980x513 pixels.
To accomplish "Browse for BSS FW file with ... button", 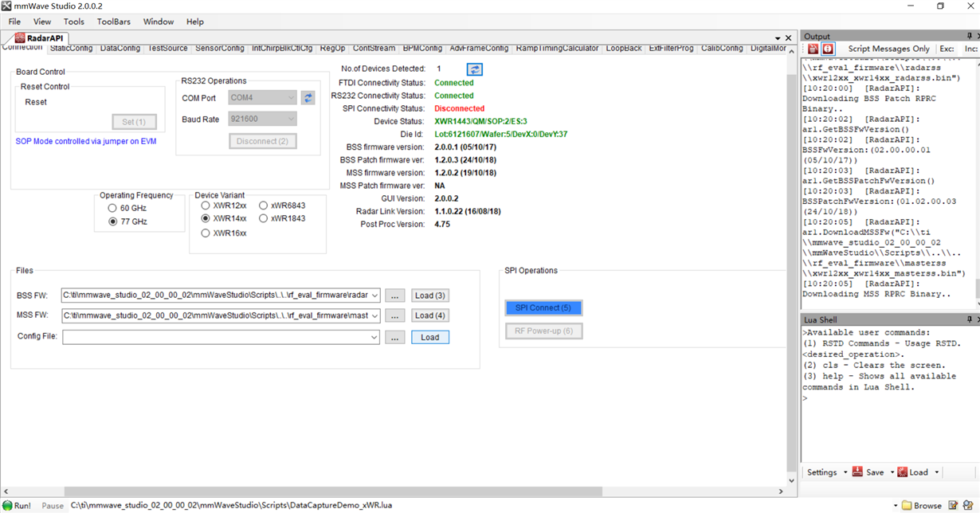I will [x=395, y=296].
